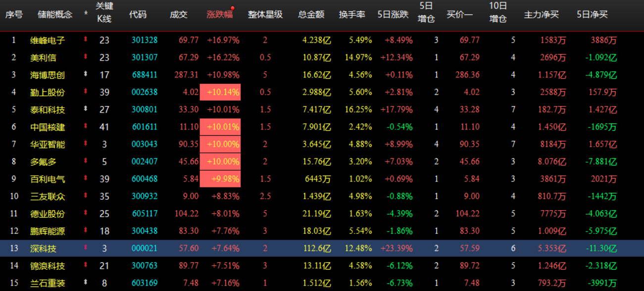
Task: Select stock name 鹏辉能源
Action: 48,231
